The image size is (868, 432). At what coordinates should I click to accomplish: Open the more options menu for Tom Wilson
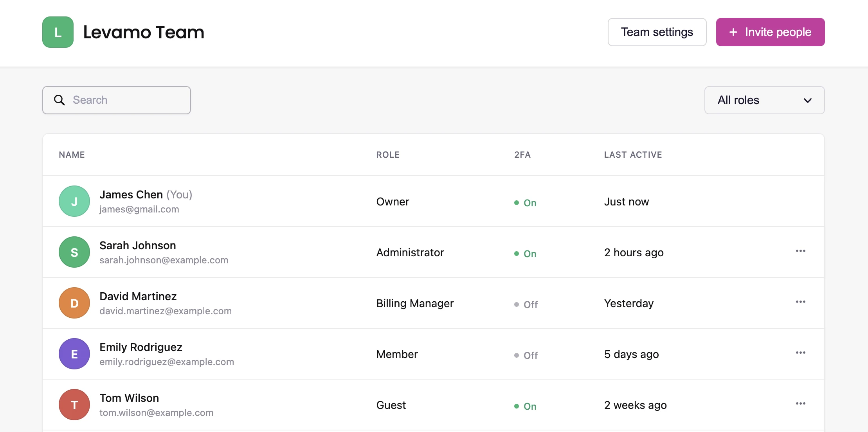click(x=800, y=403)
